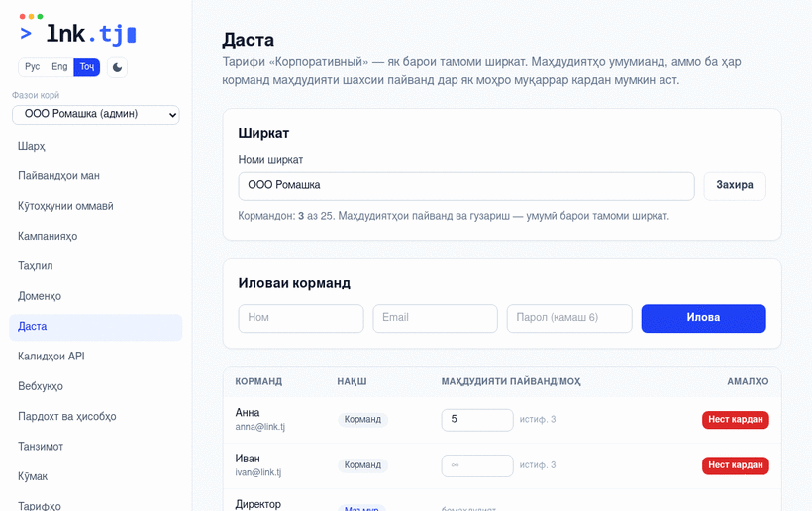Select the Тоҷ language option

click(x=86, y=66)
